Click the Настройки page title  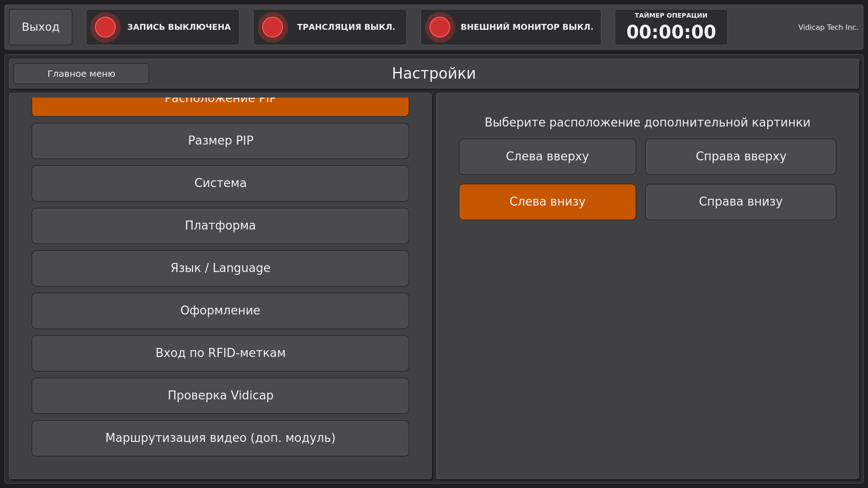434,74
